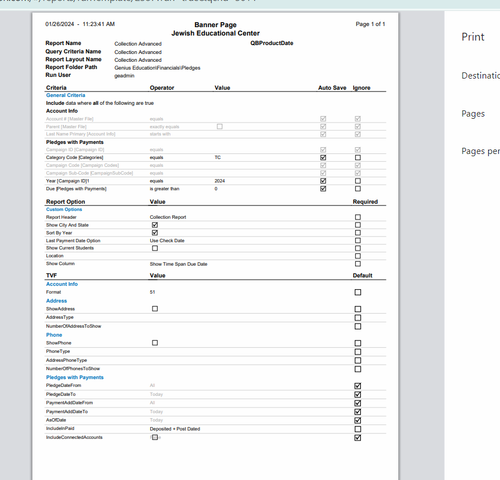The width and height of the screenshot is (500, 480).
Task: Toggle ShowAddress value checkbox
Action: click(155, 309)
